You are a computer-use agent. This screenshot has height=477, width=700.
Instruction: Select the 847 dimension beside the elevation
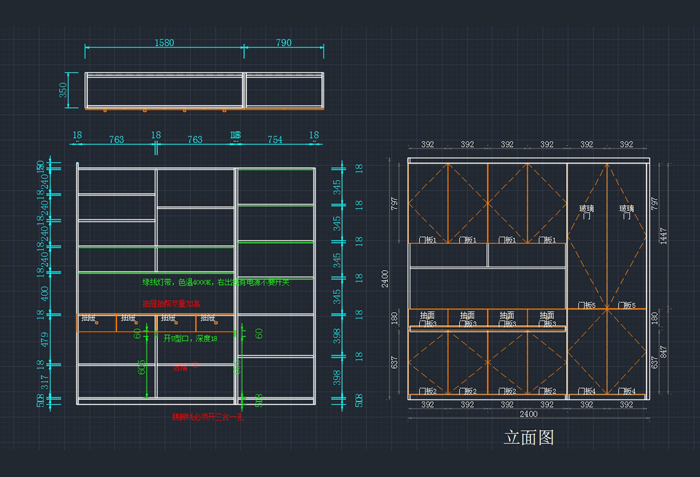click(x=660, y=356)
